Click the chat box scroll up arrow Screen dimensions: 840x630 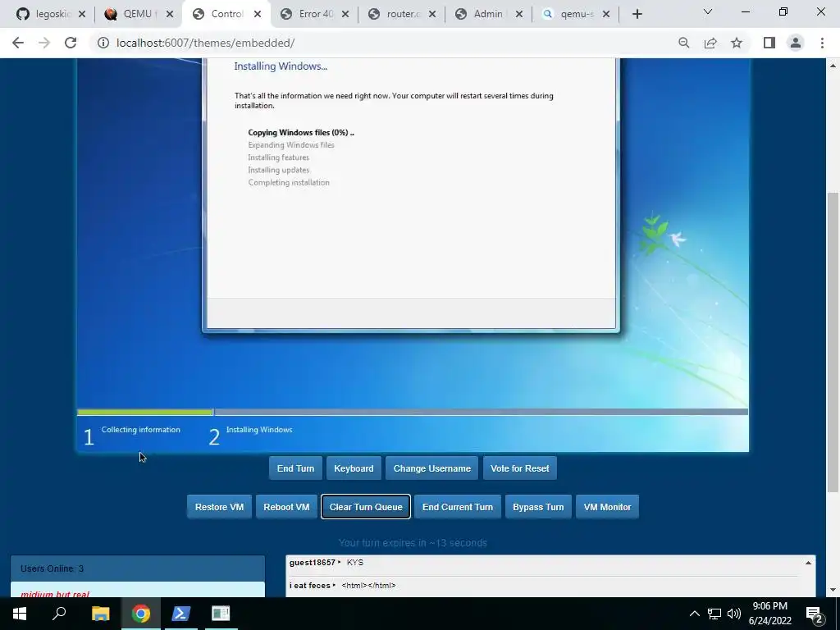point(808,563)
